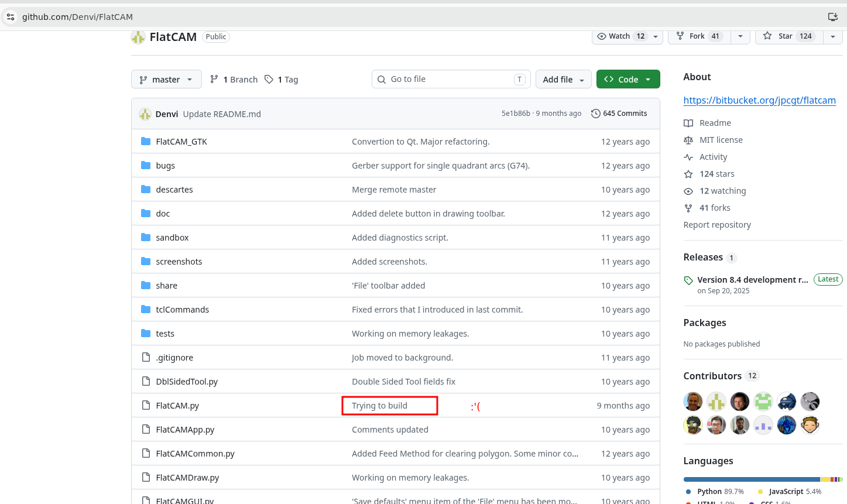Expand the Watch notifications dropdown arrow
Image resolution: width=847 pixels, height=504 pixels.
click(656, 36)
